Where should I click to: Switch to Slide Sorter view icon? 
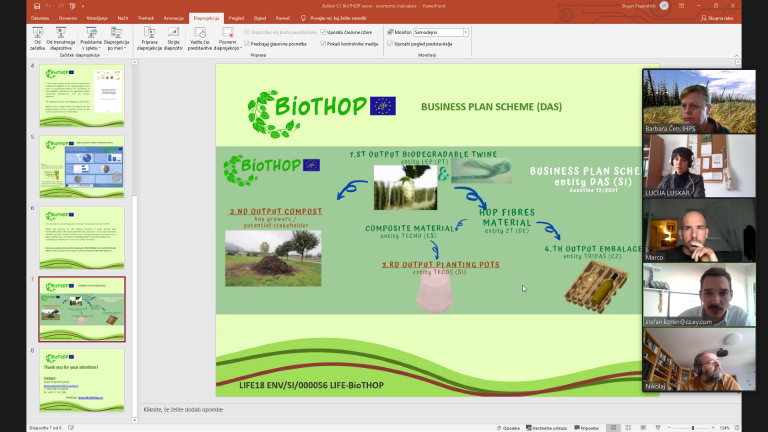628,428
